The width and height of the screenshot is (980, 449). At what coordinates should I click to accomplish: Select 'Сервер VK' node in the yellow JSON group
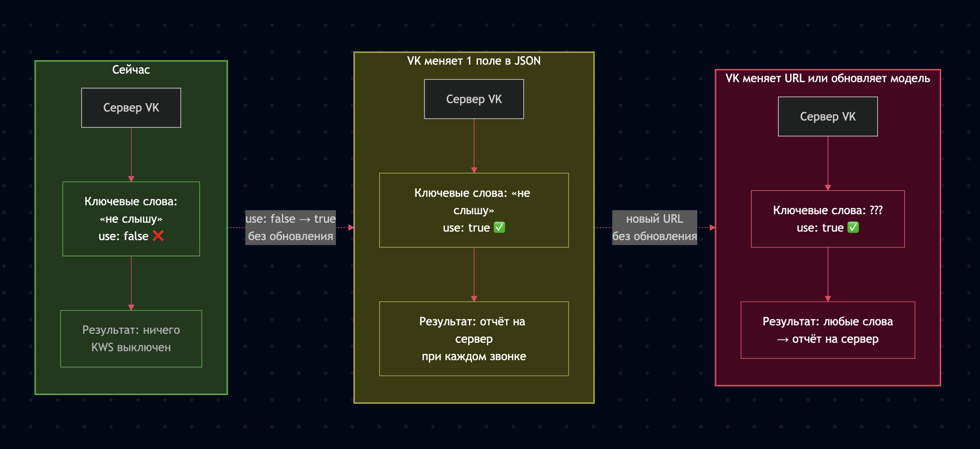coord(474,99)
